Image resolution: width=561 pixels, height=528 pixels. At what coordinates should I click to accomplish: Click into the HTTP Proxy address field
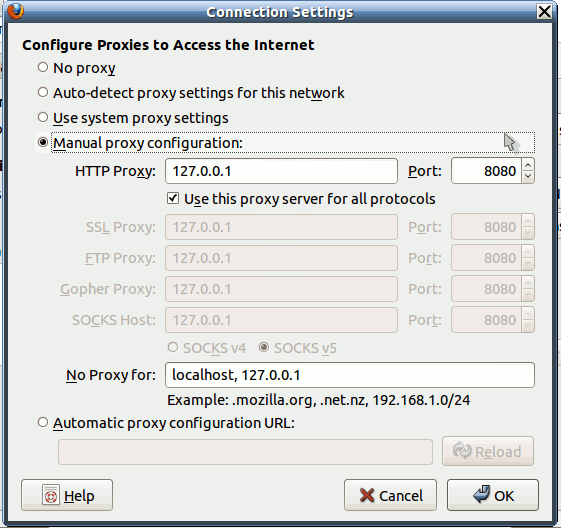[x=281, y=171]
